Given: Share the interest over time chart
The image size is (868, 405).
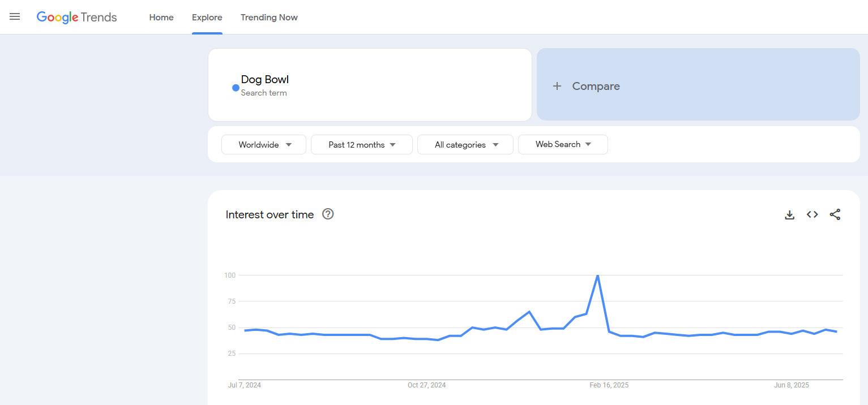Looking at the screenshot, I should coord(835,214).
